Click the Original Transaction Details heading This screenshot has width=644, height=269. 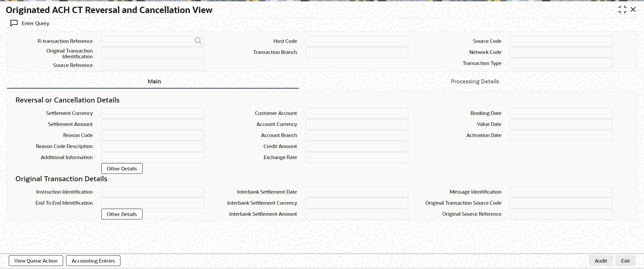(x=61, y=179)
